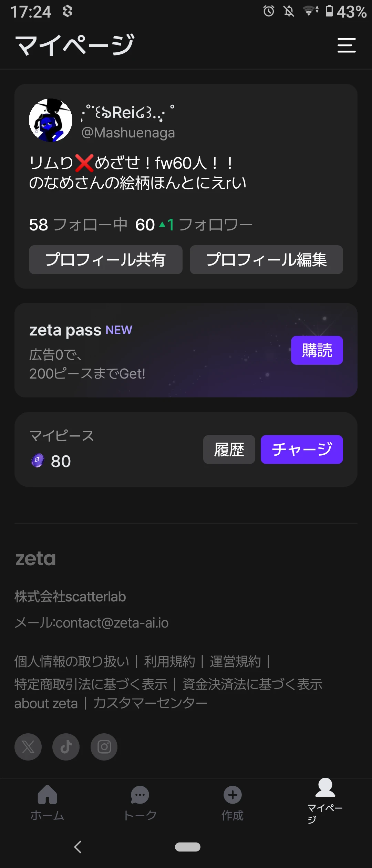This screenshot has width=372, height=868.
Task: Open the 利用規約 link
Action: pyautogui.click(x=169, y=662)
